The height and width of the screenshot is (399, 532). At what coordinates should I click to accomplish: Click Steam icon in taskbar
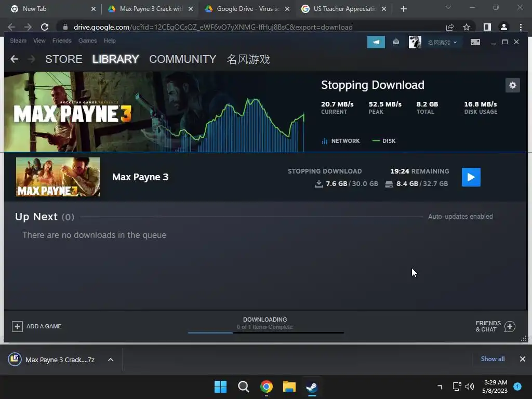[312, 387]
